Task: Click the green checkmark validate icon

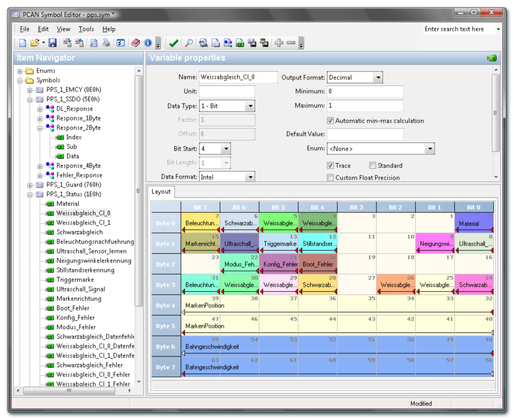Action: click(173, 43)
